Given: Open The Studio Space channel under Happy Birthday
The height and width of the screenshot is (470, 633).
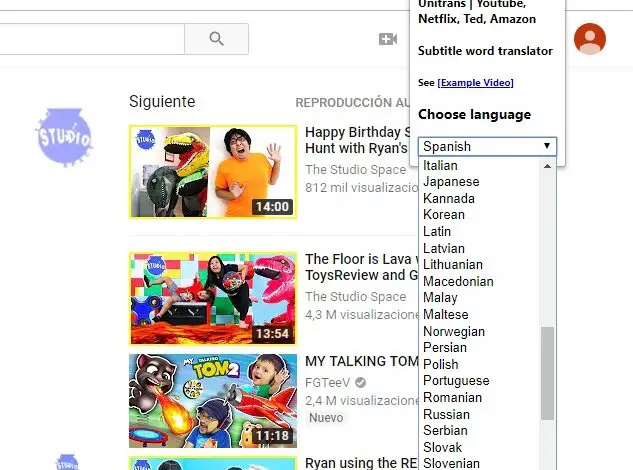Looking at the screenshot, I should [355, 170].
